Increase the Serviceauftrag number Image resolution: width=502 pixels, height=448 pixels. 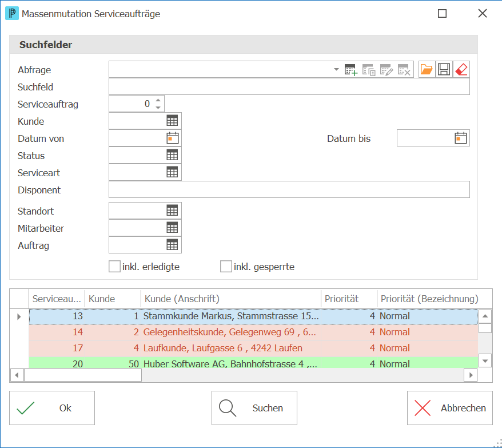click(158, 100)
